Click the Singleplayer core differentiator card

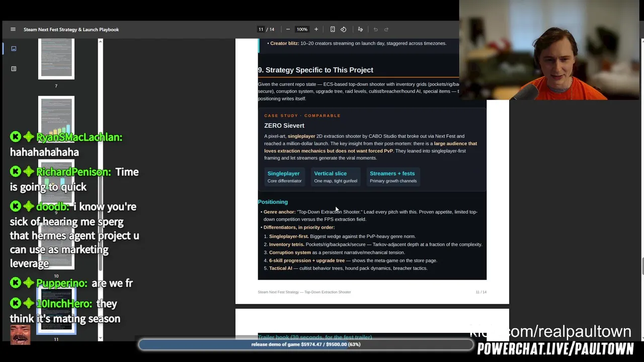point(284,177)
